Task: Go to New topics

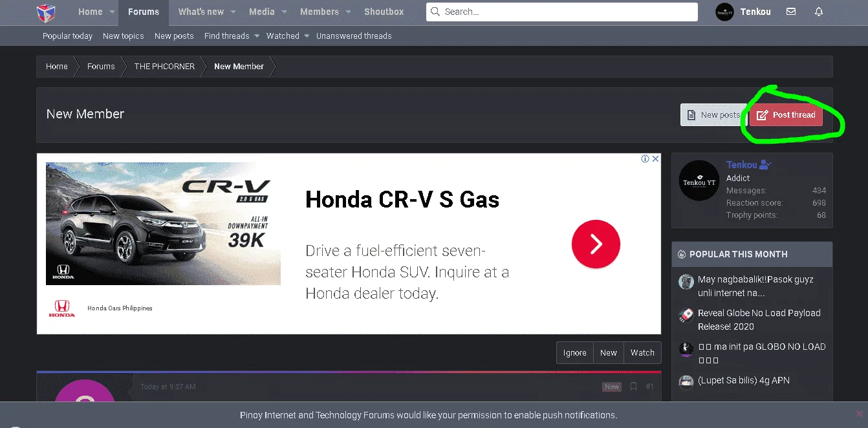Action: (124, 36)
